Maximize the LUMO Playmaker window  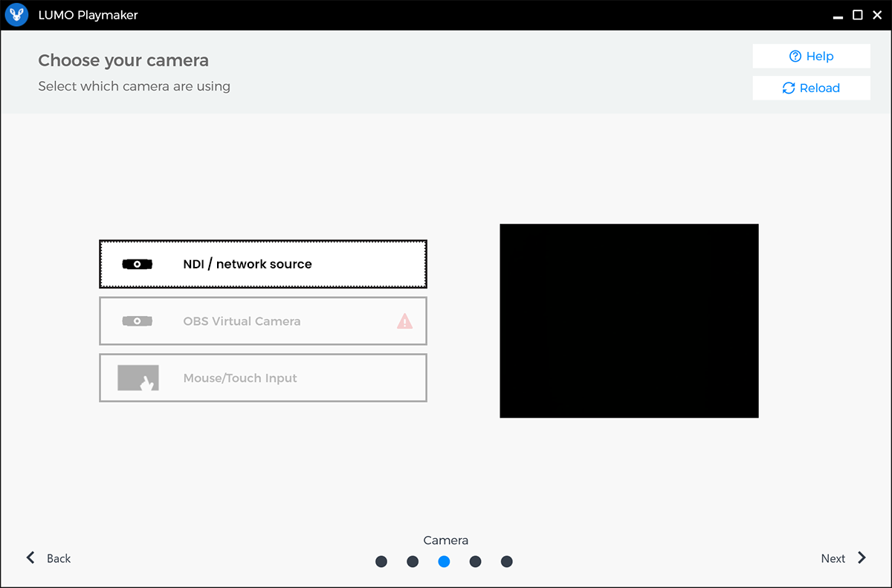(857, 15)
